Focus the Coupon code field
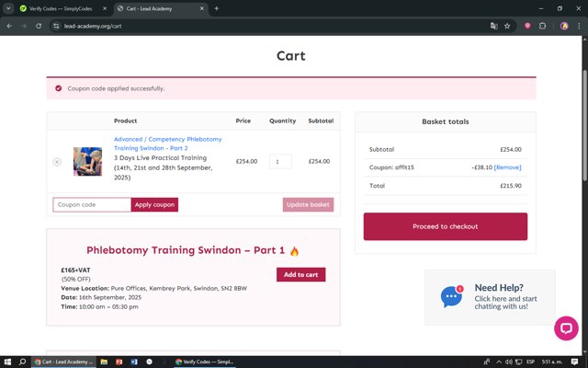Image resolution: width=588 pixels, height=368 pixels. 92,204
